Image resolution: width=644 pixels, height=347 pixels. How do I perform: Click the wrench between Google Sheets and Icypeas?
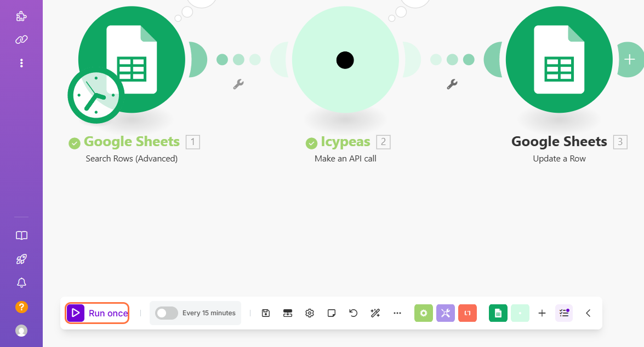[x=238, y=84]
